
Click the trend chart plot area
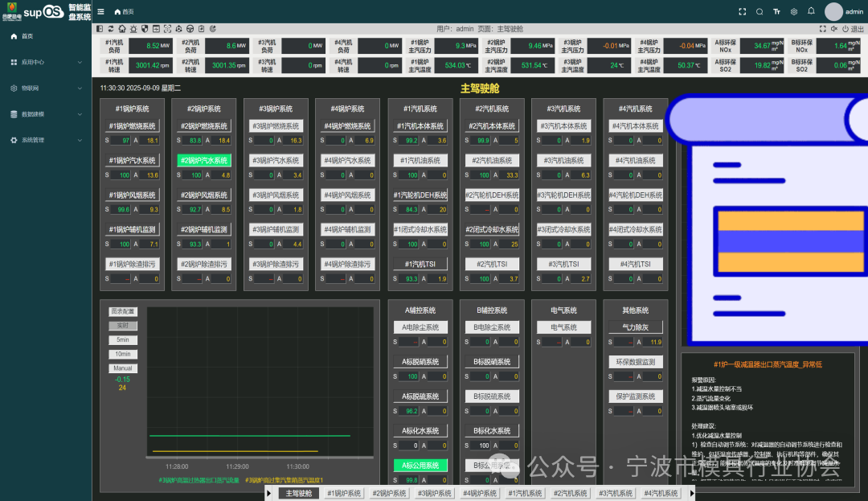coord(260,382)
